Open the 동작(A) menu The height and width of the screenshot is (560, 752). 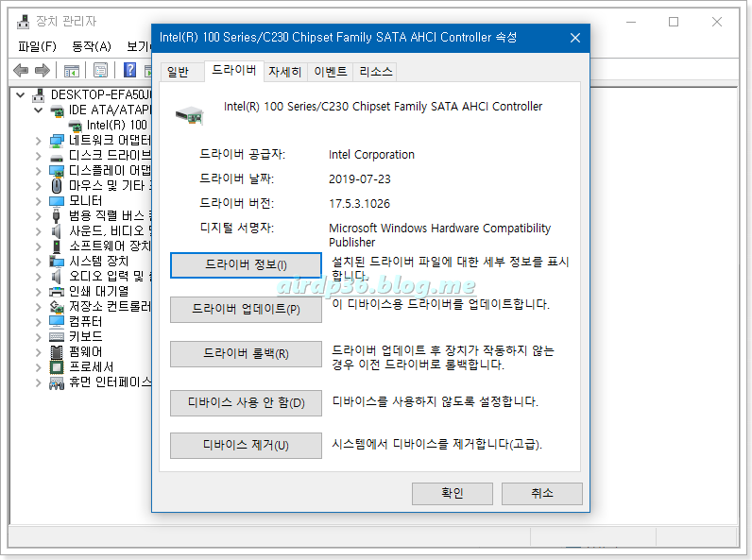coord(91,46)
